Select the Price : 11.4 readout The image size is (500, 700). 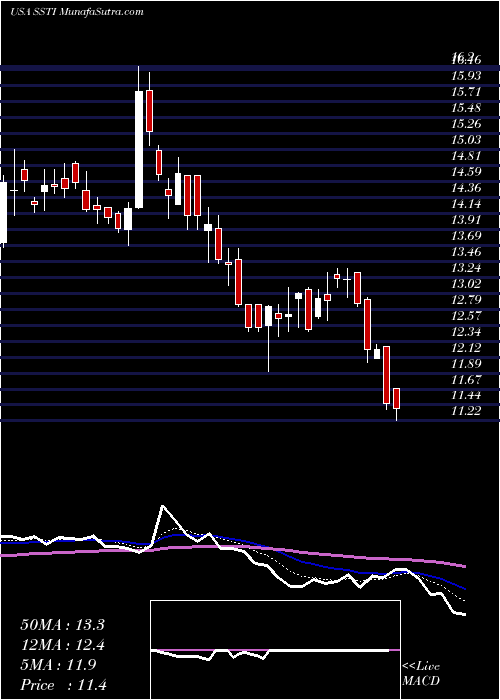tap(63, 685)
